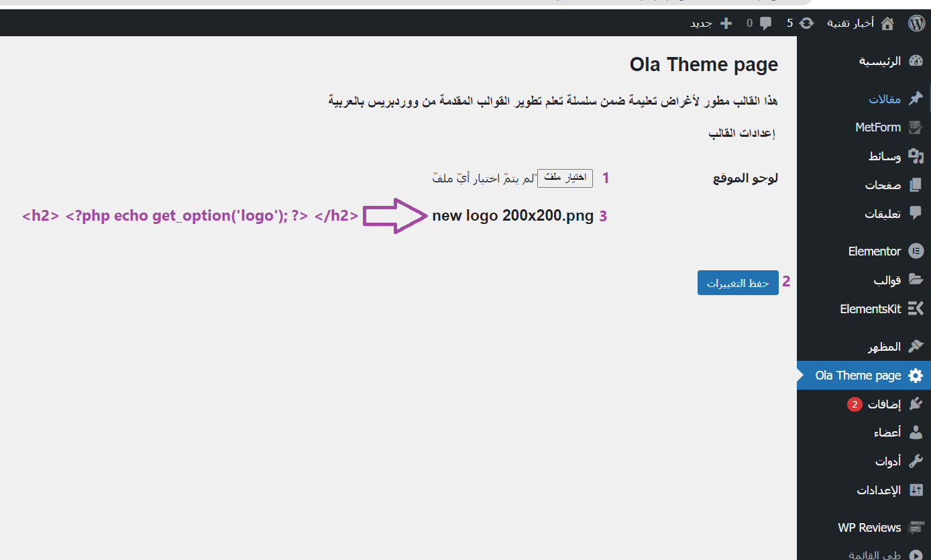
Task: Open the ElementsKit icon in sidebar
Action: (x=916, y=309)
